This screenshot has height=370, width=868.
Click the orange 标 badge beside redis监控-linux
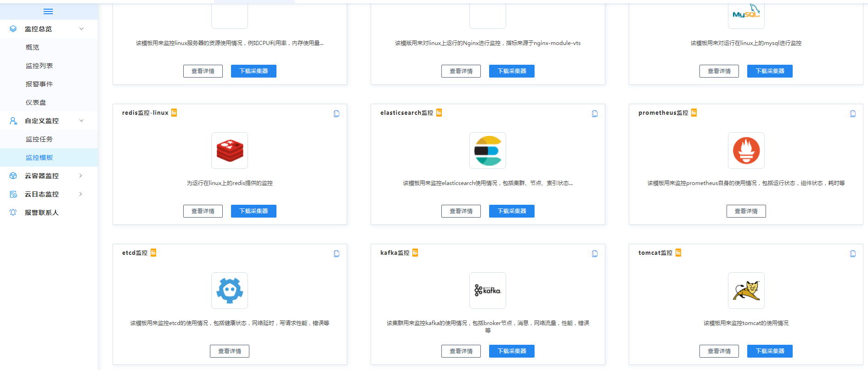pos(174,112)
